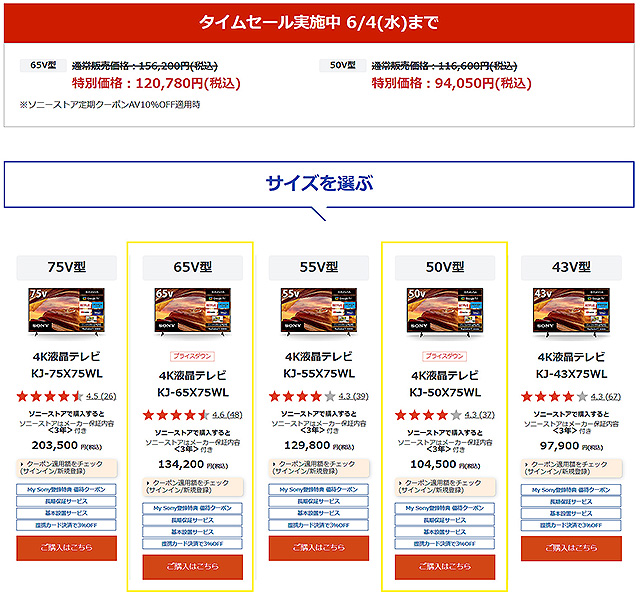Check coupon price for the 50V model
Viewport: 640px width, 592px height.
coord(445,487)
